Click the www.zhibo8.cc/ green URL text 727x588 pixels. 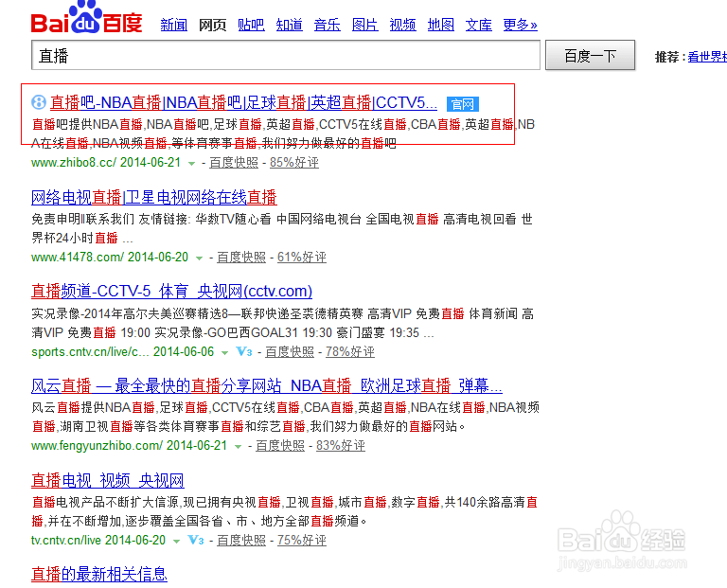(x=74, y=163)
